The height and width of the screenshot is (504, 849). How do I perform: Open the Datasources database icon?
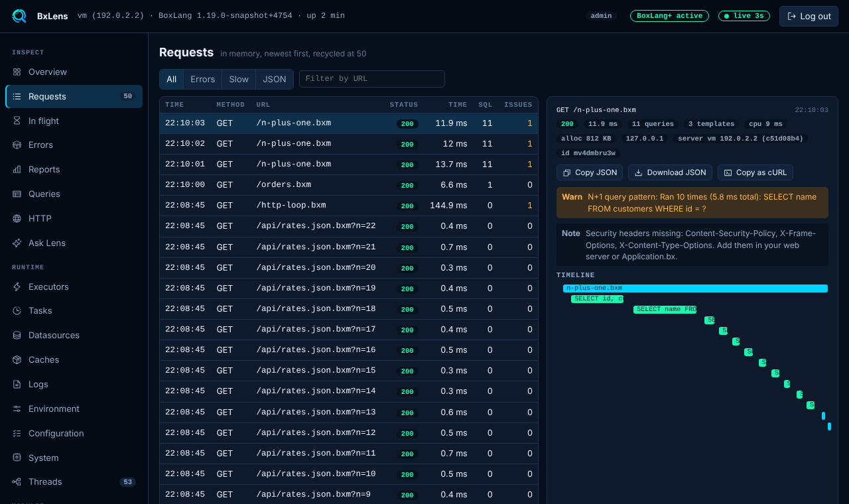coord(17,335)
